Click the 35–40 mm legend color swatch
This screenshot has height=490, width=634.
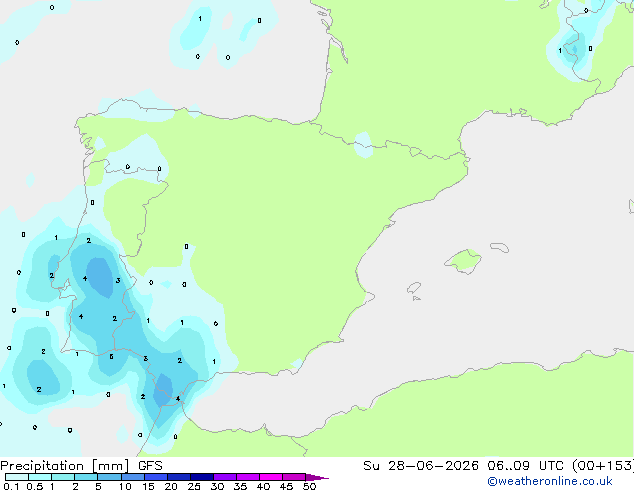tap(247, 477)
